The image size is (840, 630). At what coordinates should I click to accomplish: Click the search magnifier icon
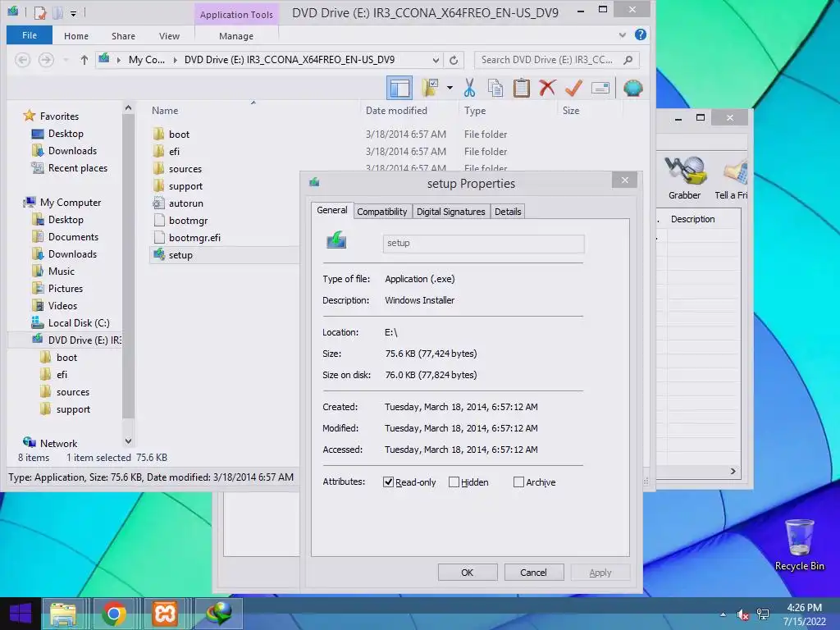[628, 60]
